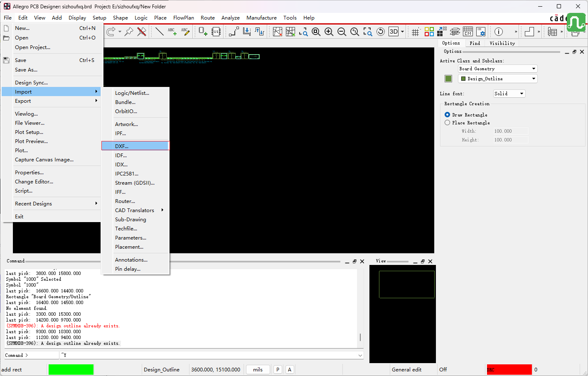Click the General edit mode label
The height and width of the screenshot is (376, 588).
tap(407, 369)
